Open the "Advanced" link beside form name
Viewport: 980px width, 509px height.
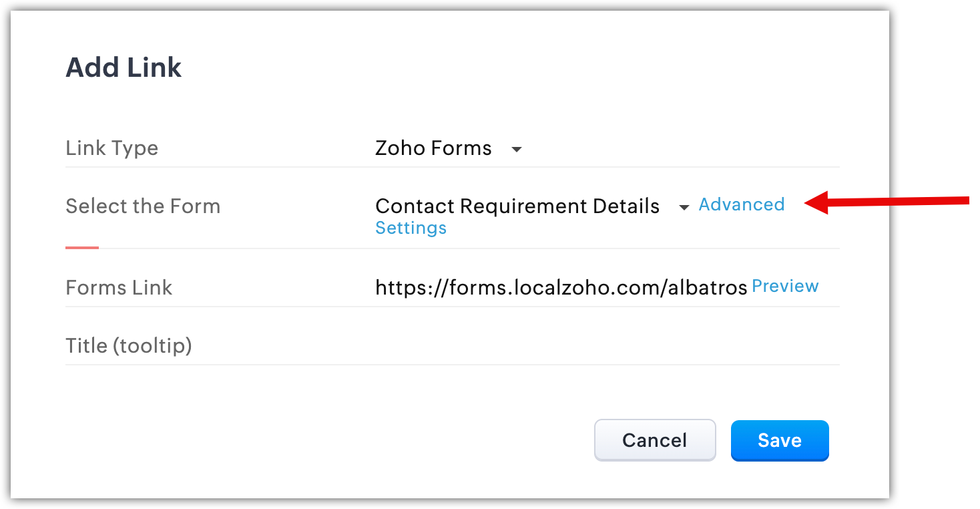(741, 205)
